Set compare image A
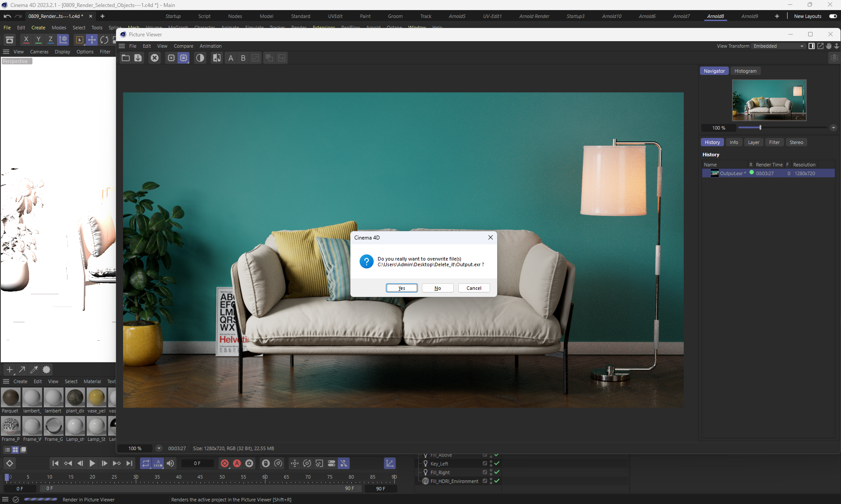 pos(231,58)
